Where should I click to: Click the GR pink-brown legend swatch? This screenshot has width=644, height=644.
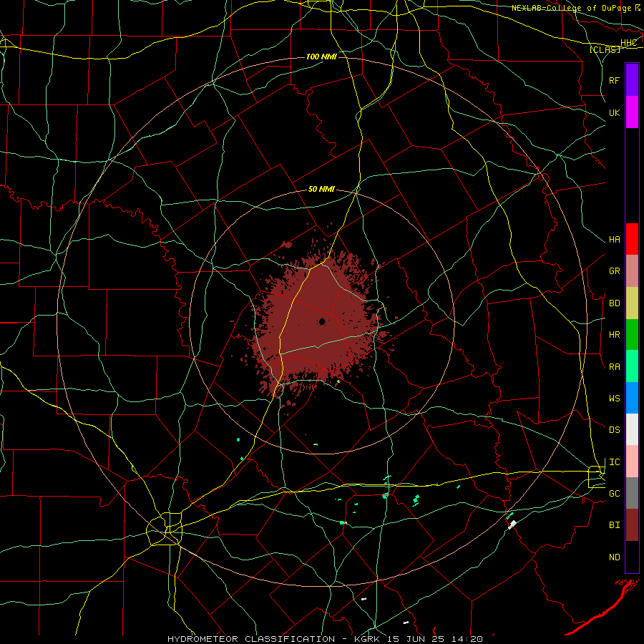tap(632, 271)
